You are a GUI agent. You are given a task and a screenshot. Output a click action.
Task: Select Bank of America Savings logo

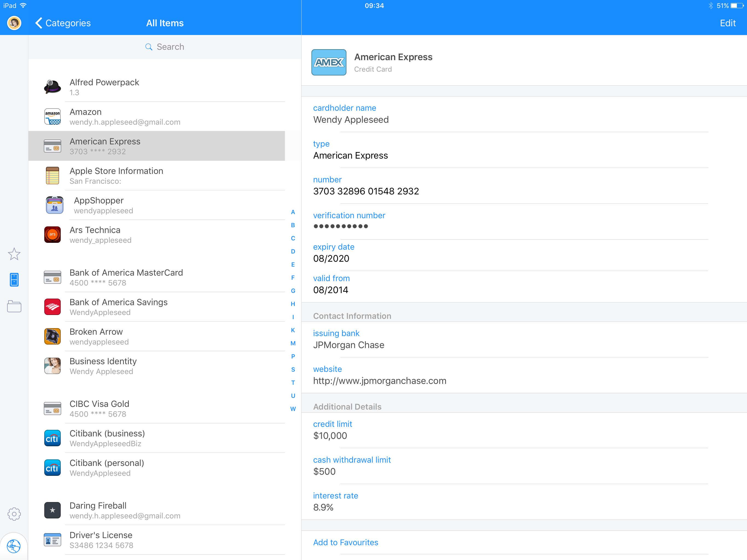[53, 307]
